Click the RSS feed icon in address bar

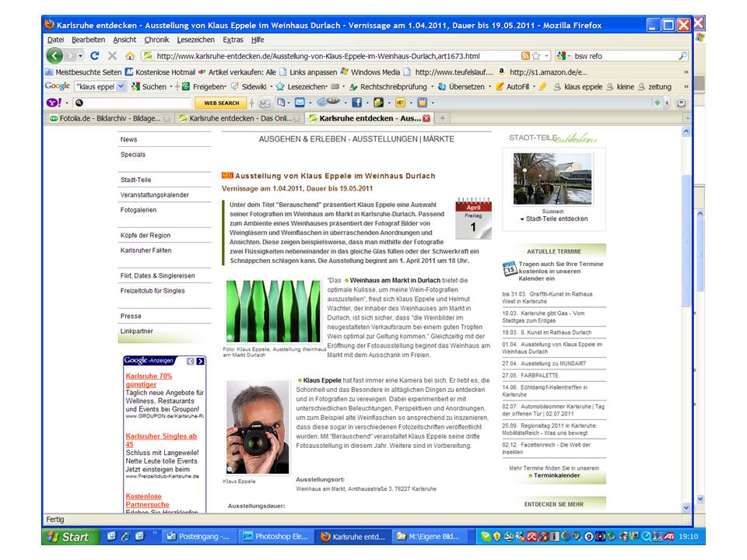526,56
